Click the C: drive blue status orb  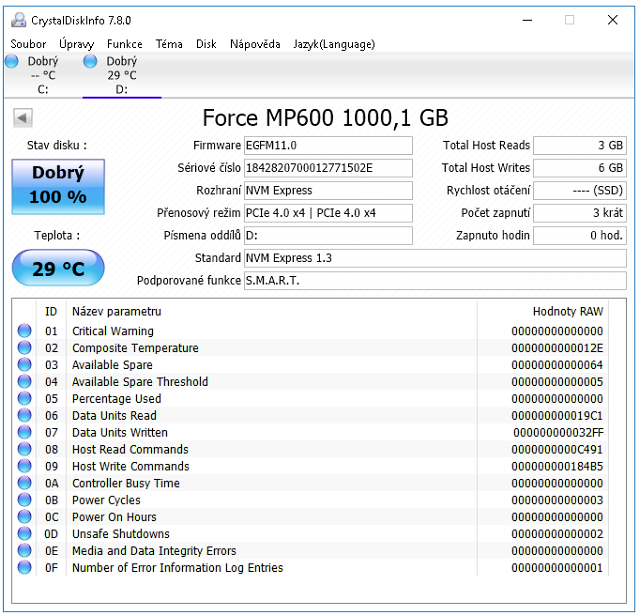tap(11, 61)
